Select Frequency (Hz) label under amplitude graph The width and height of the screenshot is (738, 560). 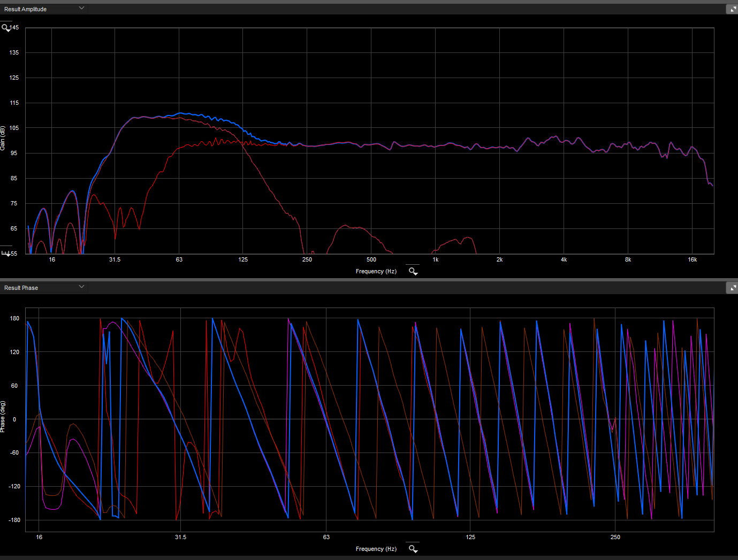click(376, 271)
